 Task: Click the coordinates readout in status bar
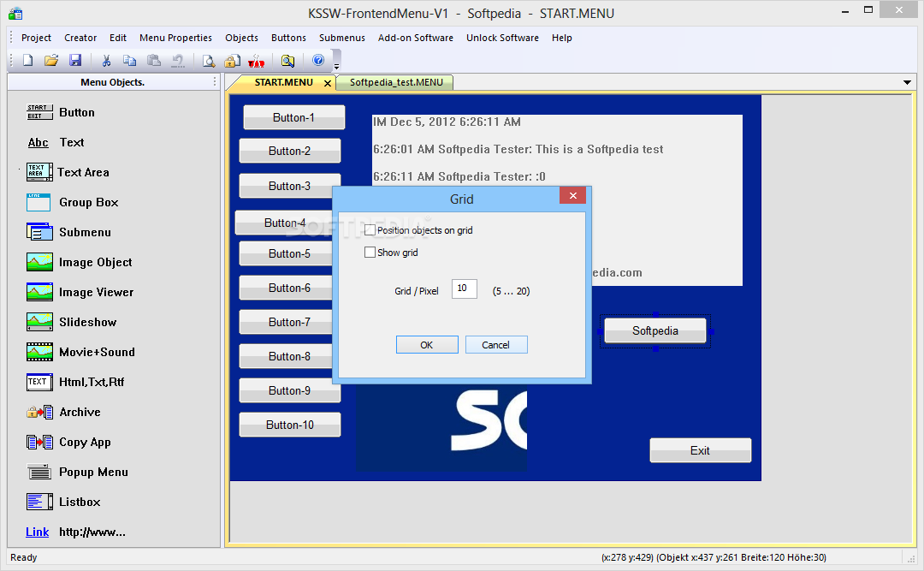pos(714,557)
